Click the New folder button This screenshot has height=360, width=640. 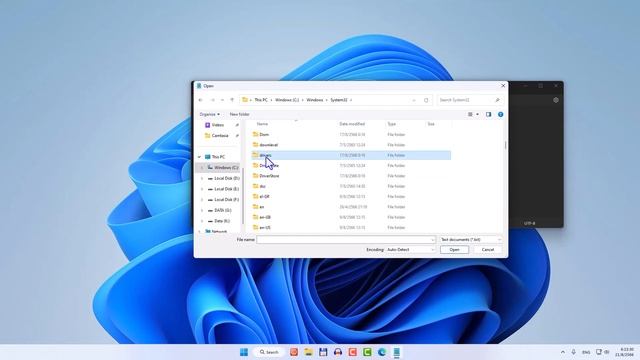[240, 114]
